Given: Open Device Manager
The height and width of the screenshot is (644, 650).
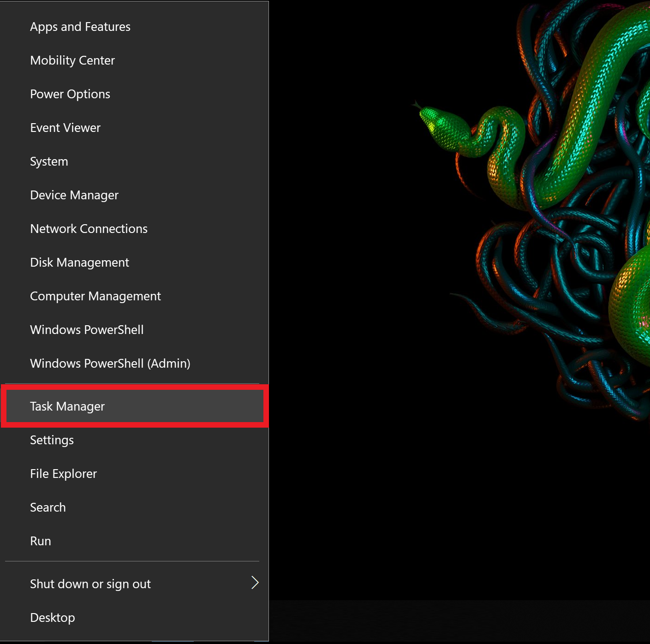Looking at the screenshot, I should tap(74, 195).
